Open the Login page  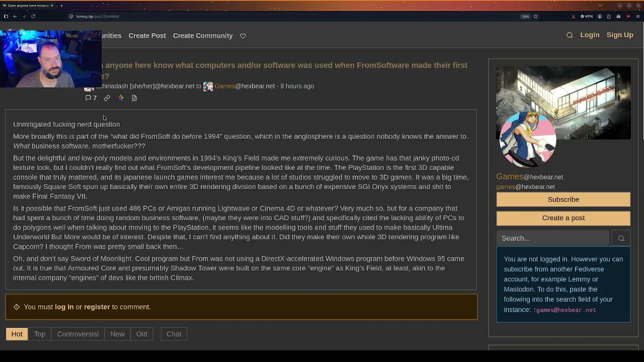click(590, 35)
